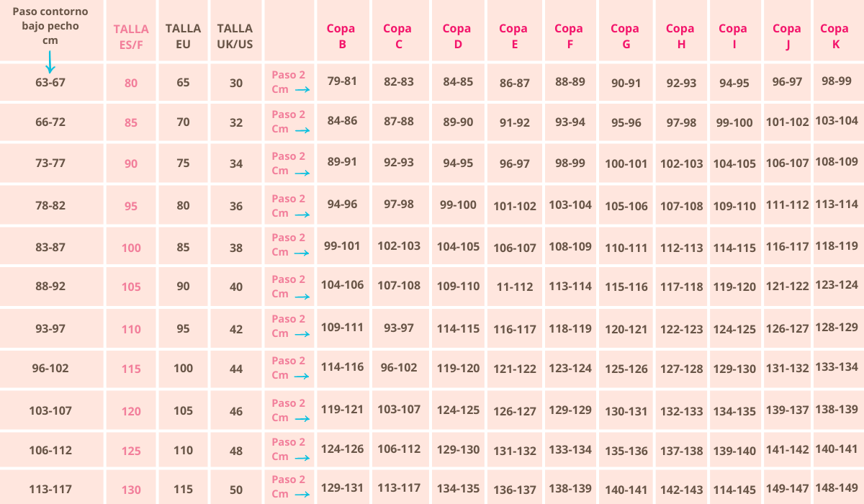This screenshot has width=864, height=504.
Task: Click the Paso 2 arrow in the talla 85 row
Action: pyautogui.click(x=302, y=130)
